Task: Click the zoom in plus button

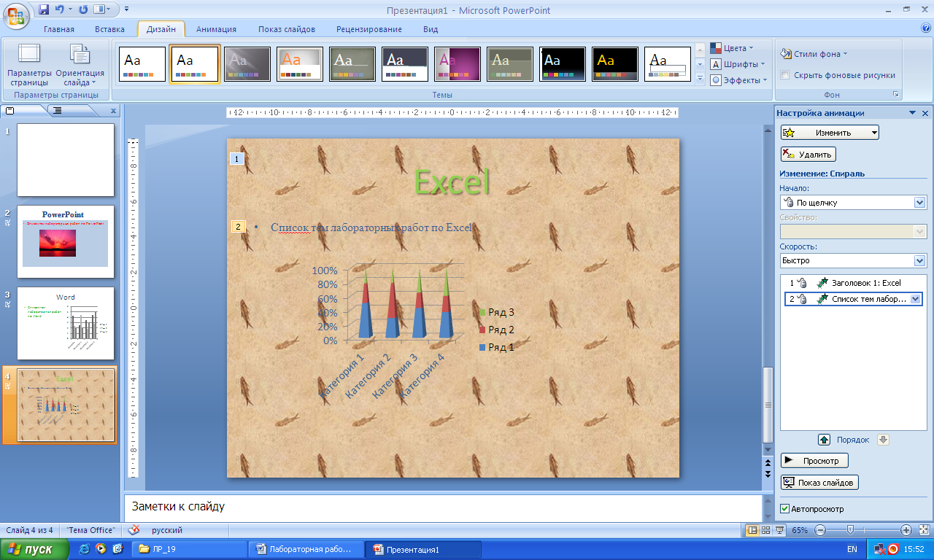Action: 906,530
